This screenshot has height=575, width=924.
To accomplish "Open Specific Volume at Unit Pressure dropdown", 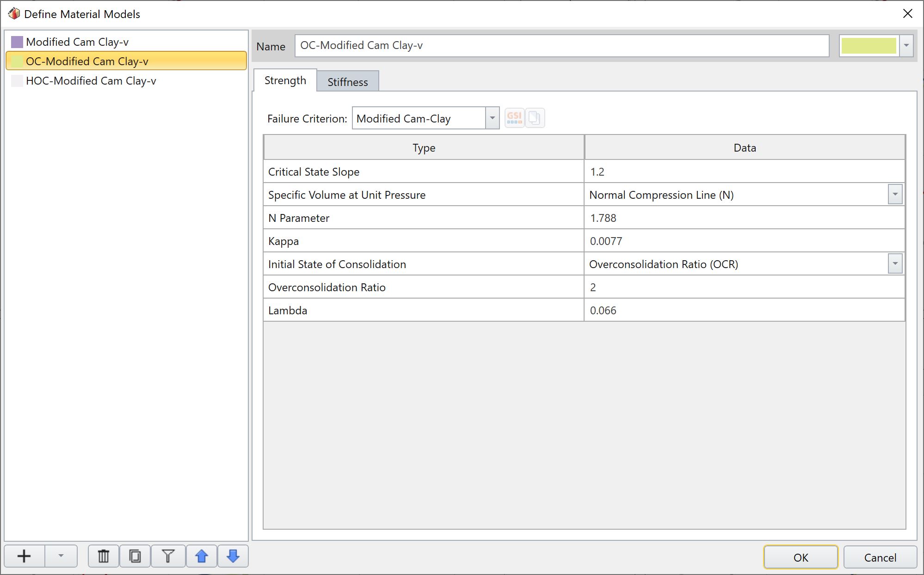I will coord(895,195).
